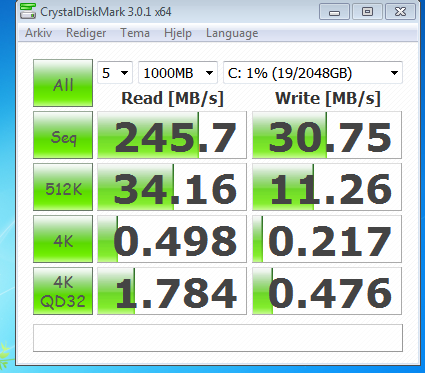
Task: Start the 4K QD32 test
Action: (63, 291)
